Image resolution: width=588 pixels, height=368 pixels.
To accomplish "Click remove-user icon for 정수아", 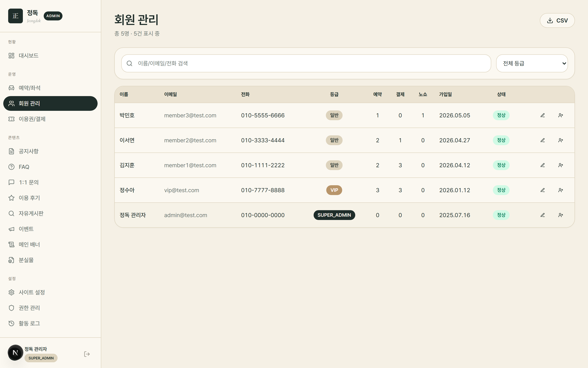I will tap(561, 190).
